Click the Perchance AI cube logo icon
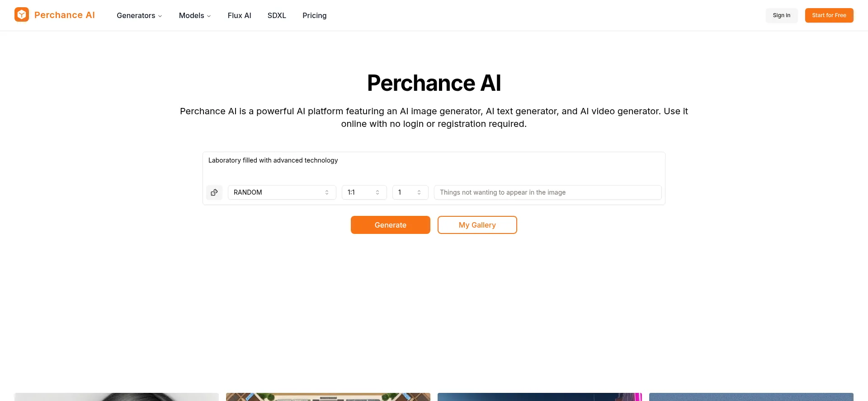 (x=22, y=15)
